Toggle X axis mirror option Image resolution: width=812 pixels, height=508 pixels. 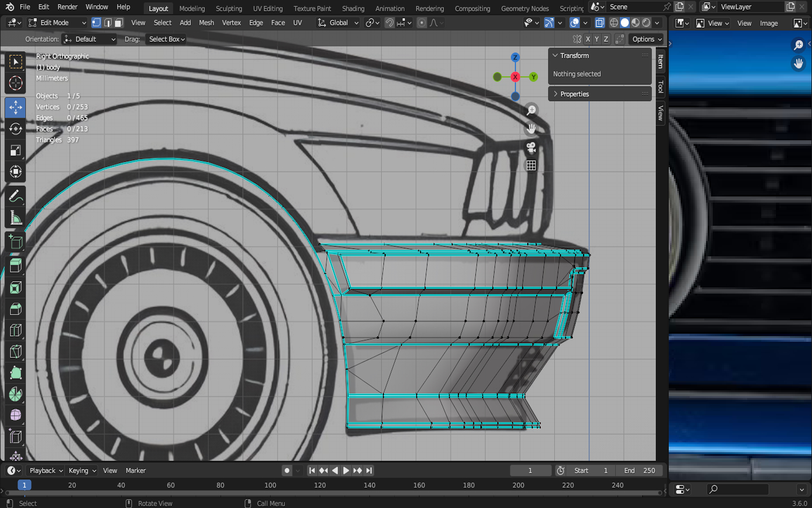(588, 39)
